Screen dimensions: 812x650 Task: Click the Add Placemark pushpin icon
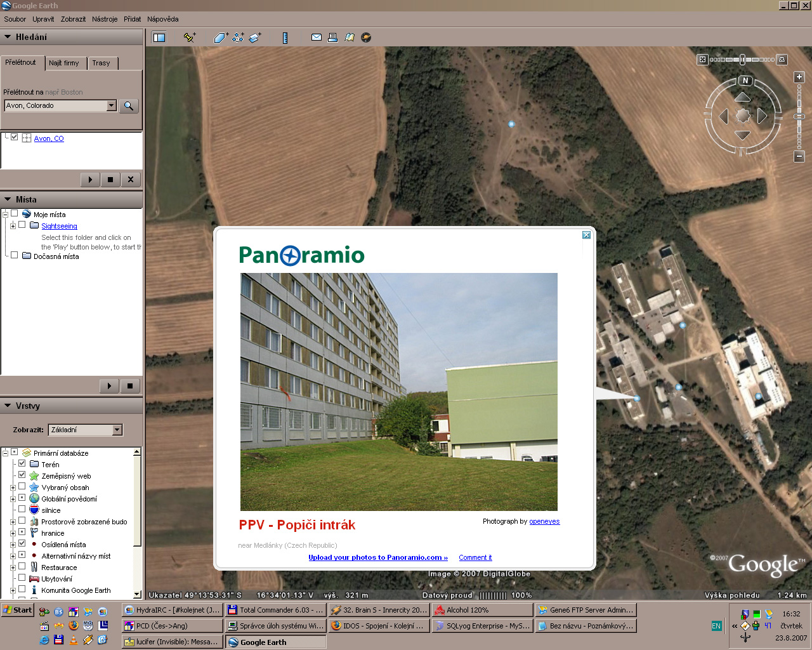pyautogui.click(x=189, y=37)
